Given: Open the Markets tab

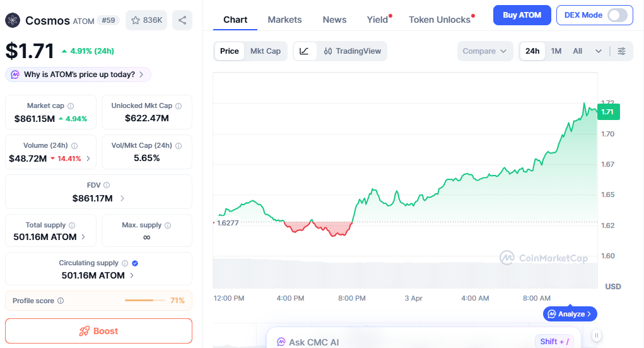Looking at the screenshot, I should point(284,20).
